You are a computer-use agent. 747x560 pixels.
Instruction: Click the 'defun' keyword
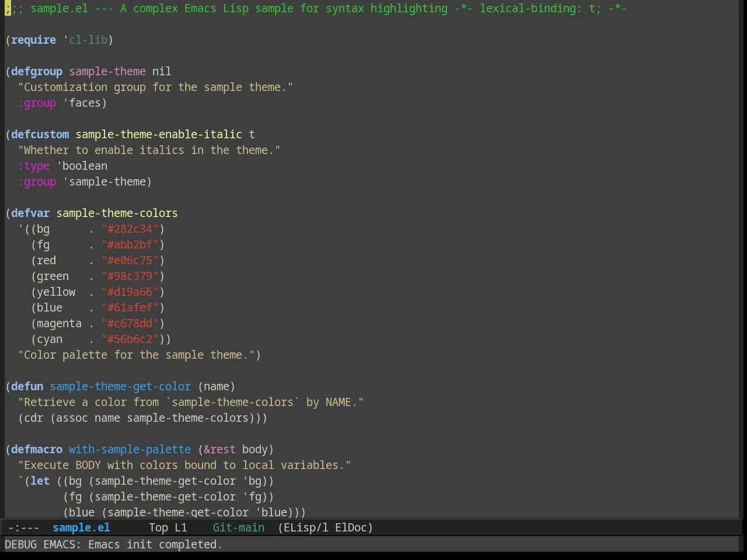click(x=27, y=386)
